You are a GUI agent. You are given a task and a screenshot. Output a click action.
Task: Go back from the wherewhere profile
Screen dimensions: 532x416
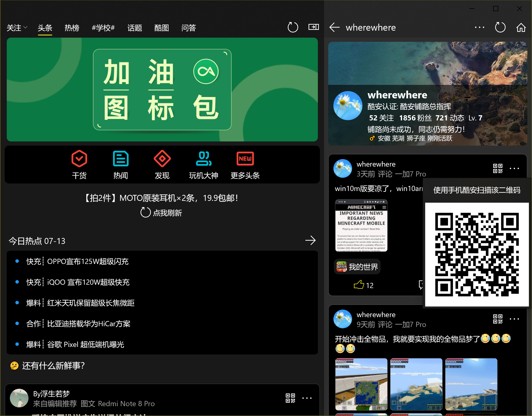tap(334, 27)
